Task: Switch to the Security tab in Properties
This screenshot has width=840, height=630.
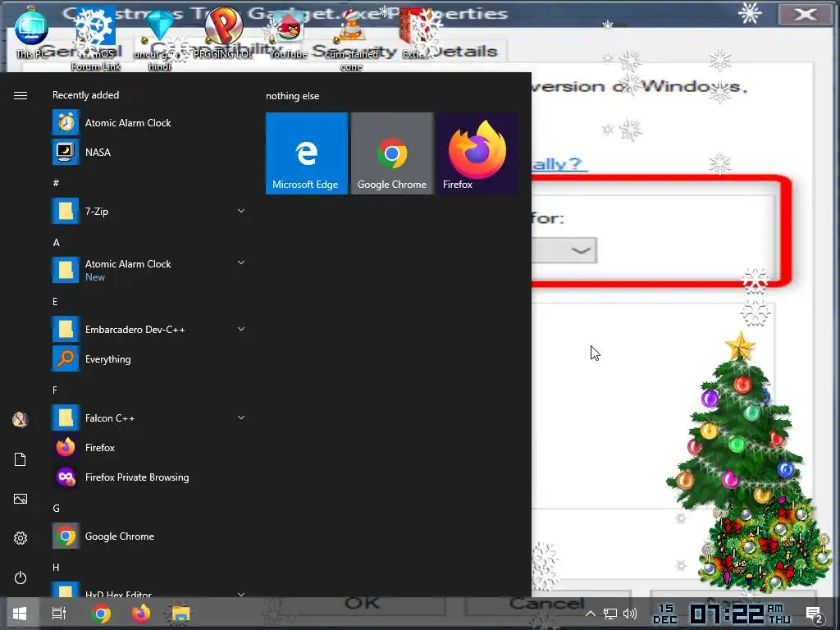Action: (x=355, y=51)
